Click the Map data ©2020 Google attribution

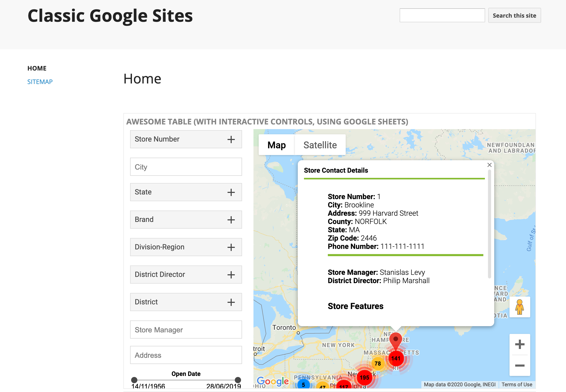(459, 384)
